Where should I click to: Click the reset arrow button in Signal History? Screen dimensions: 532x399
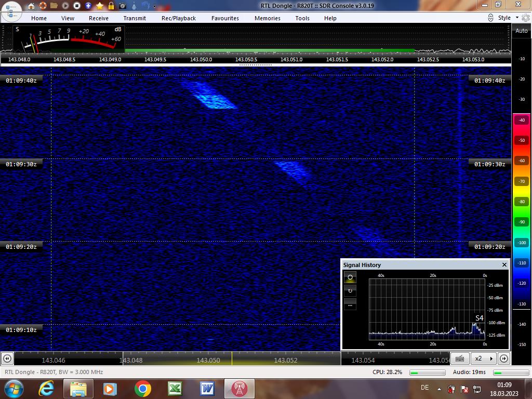(350, 291)
